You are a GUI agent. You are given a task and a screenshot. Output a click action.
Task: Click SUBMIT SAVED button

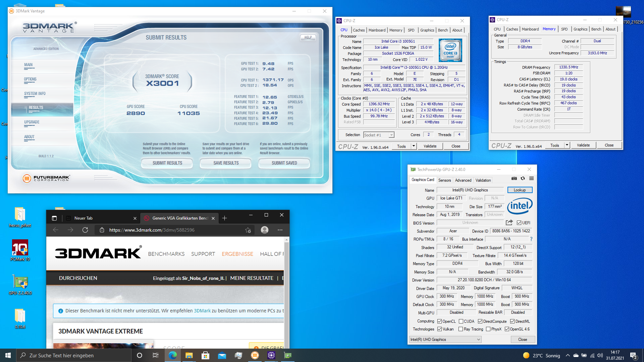tap(284, 163)
